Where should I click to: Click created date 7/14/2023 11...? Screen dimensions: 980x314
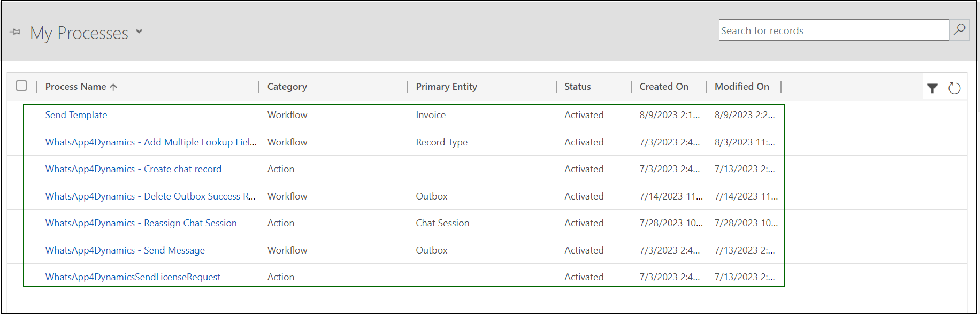[x=671, y=196]
